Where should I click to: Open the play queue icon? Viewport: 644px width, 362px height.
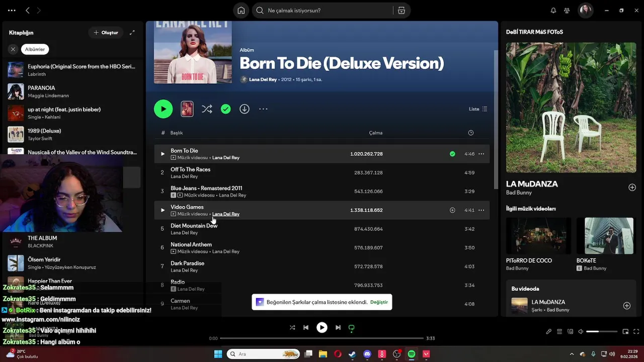(559, 332)
